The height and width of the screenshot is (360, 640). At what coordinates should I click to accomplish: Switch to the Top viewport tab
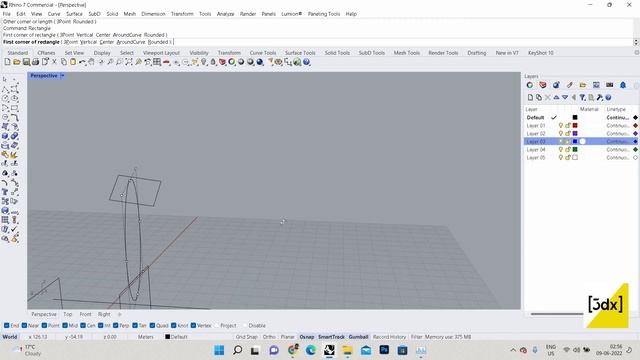tap(68, 314)
